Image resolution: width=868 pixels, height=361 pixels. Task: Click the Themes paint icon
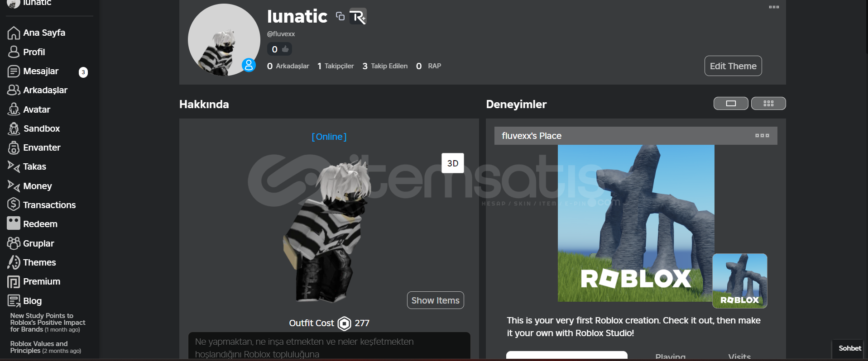pos(14,262)
